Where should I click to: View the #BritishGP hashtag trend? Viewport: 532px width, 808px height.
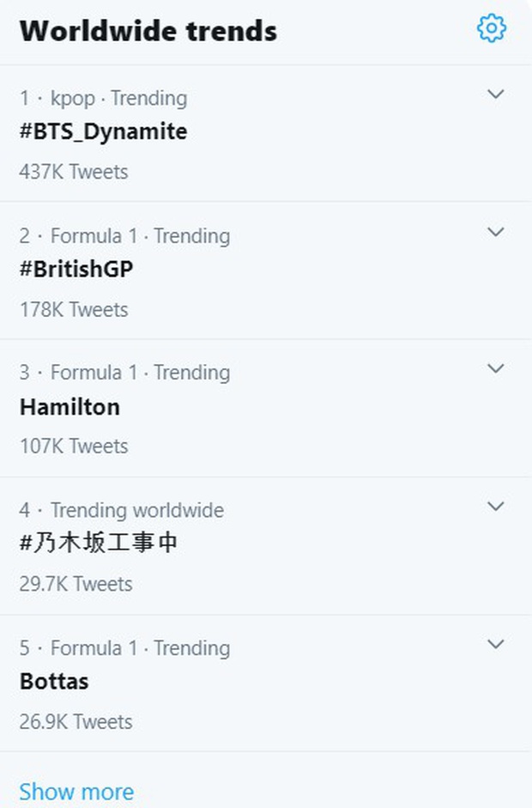(x=76, y=269)
